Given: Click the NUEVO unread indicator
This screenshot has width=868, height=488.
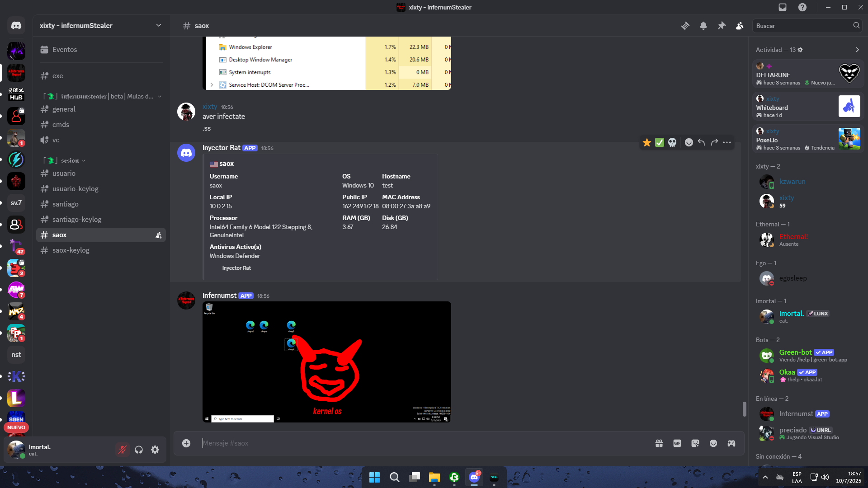Looking at the screenshot, I should pos(16,427).
